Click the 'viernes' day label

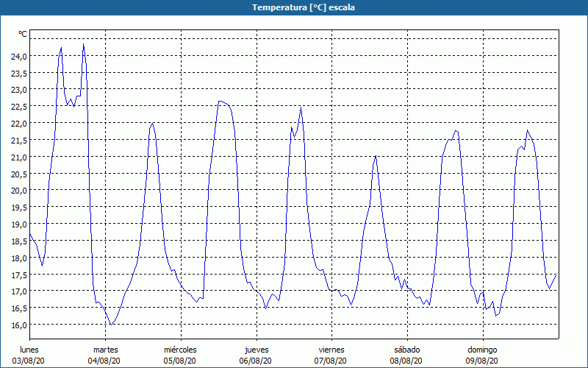331,350
